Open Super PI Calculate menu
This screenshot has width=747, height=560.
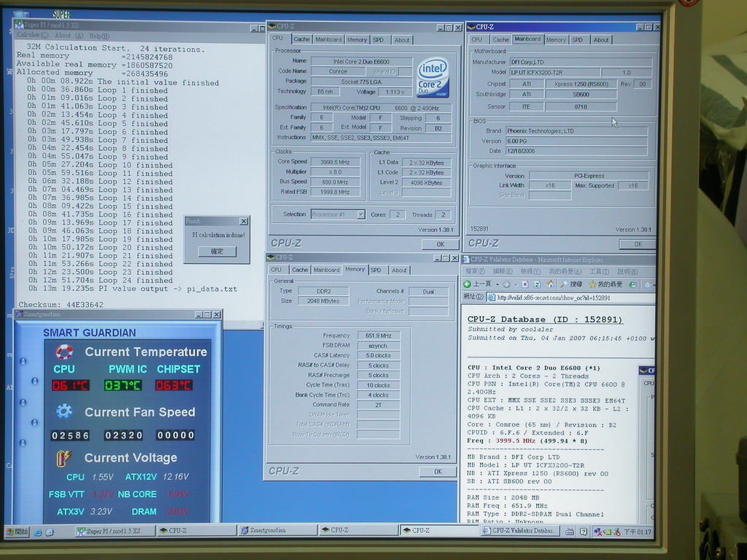pos(32,35)
